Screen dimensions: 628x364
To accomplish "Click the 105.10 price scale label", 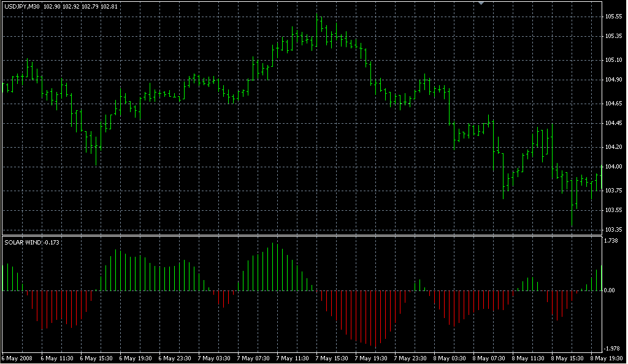I will pos(613,60).
